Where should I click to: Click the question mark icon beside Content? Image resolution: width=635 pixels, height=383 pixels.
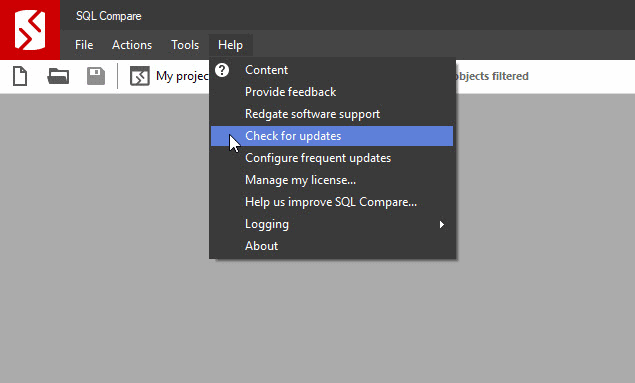[222, 70]
